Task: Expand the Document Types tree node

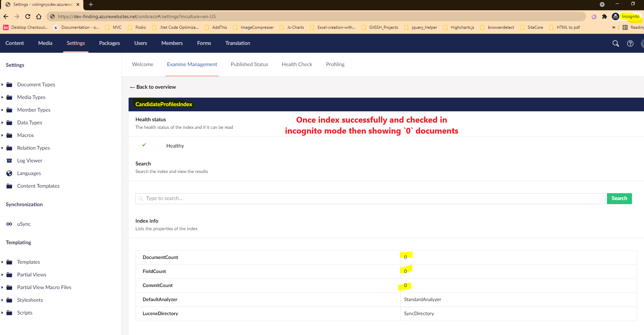Action: click(x=2, y=84)
